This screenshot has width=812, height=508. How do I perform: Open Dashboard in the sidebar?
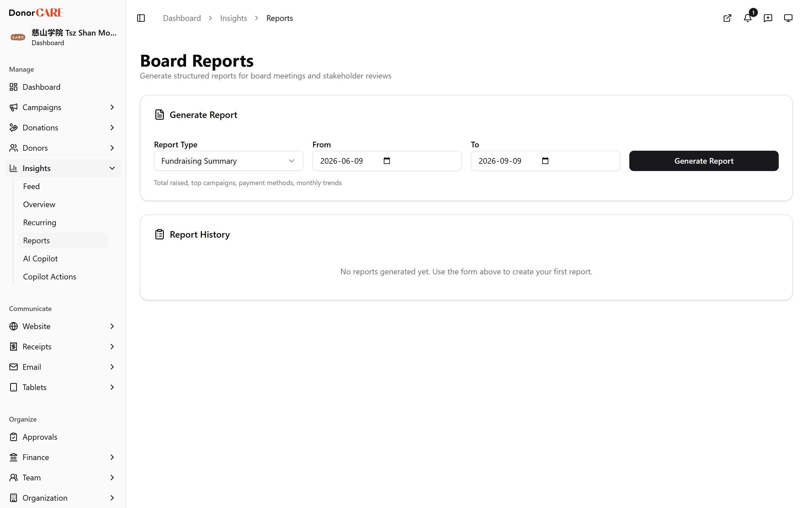[63, 87]
